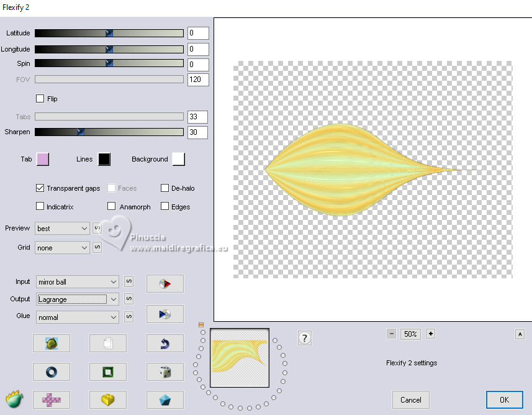This screenshot has height=415, width=532.
Task: Click the copy pages button
Action: [x=108, y=344]
